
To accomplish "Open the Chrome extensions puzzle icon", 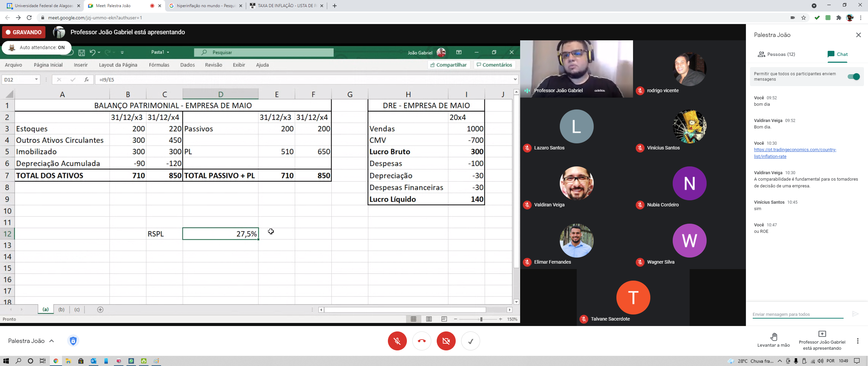I will coord(839,18).
